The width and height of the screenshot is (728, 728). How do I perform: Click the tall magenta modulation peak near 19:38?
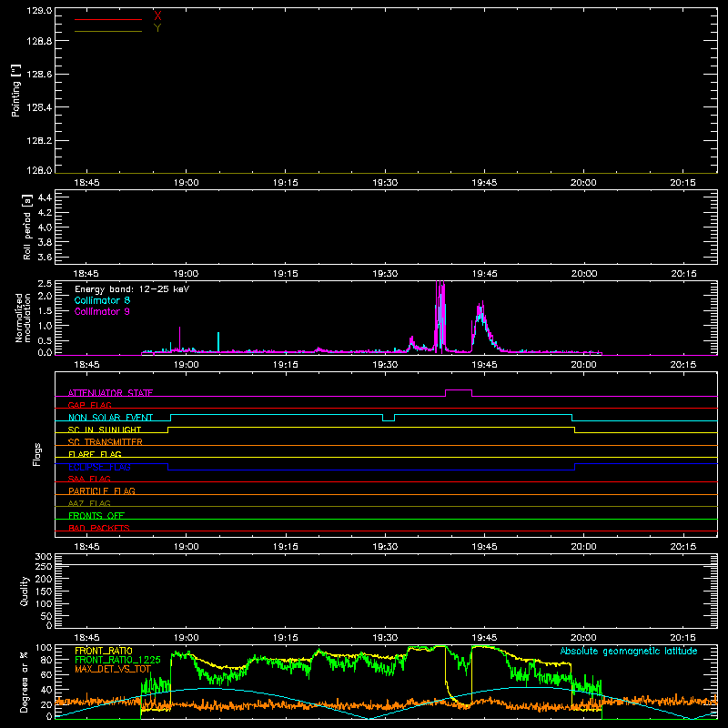(440, 316)
